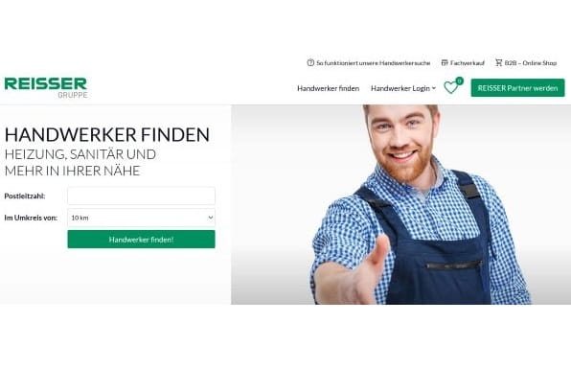This screenshot has height=392, width=571.
Task: Click the Fachverkauf store icon
Action: coord(445,62)
